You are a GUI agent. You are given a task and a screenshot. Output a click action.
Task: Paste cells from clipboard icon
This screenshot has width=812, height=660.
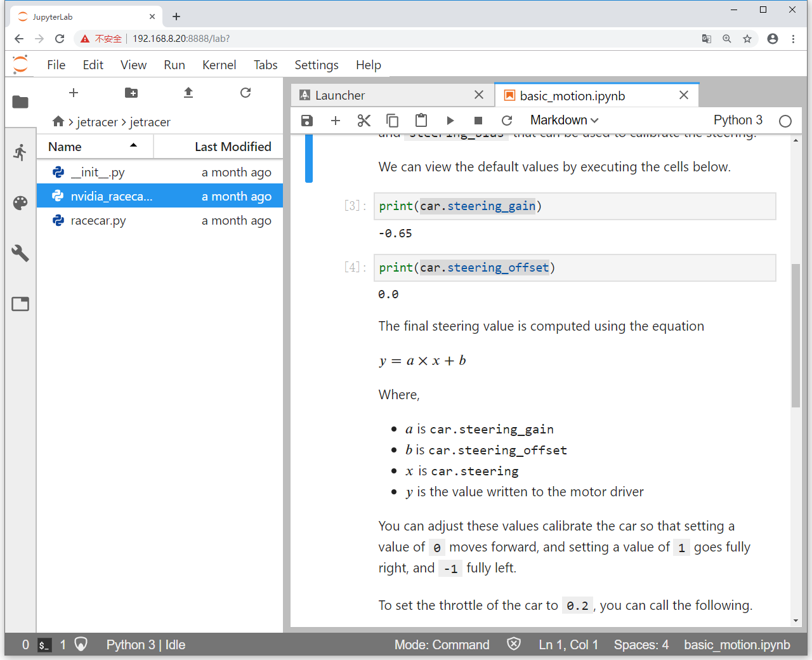point(421,121)
